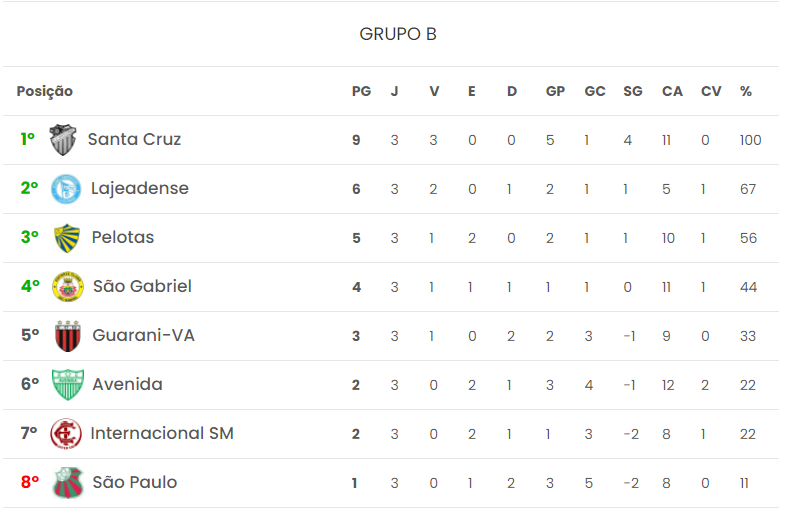
Task: Click the Internacional SM team crest
Action: tap(66, 434)
